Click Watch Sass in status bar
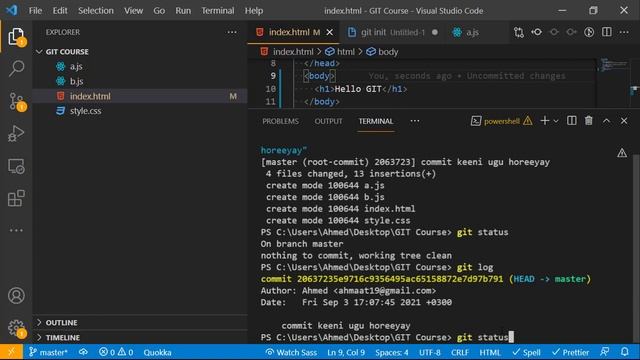This screenshot has width=640, height=360. pos(291,352)
